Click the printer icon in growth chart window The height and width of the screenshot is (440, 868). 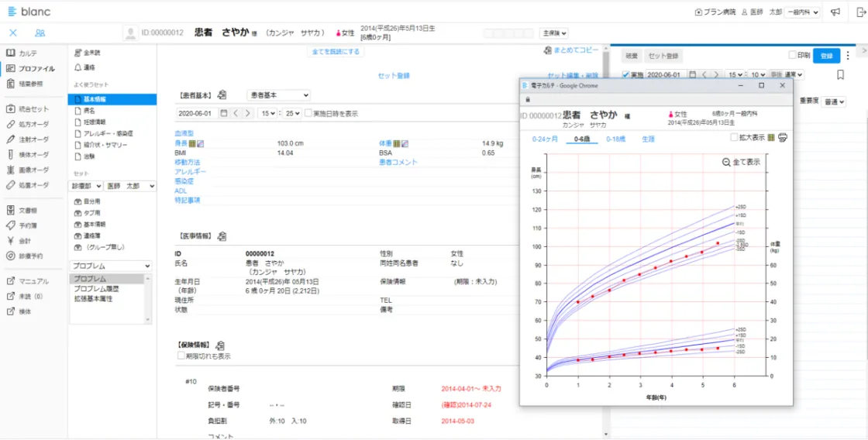tap(783, 137)
